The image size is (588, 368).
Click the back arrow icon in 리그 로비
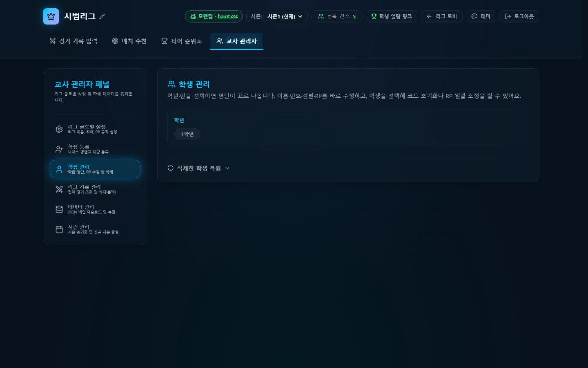pyautogui.click(x=429, y=16)
